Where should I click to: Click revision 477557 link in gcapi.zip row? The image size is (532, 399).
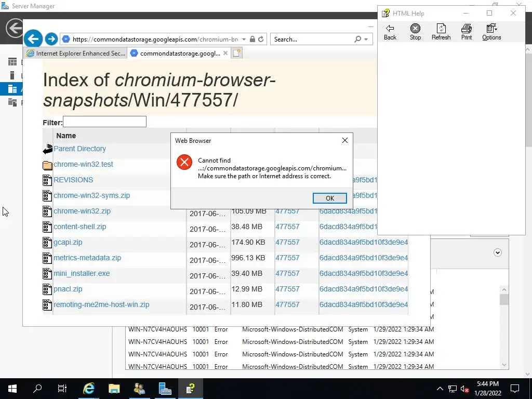[287, 242]
